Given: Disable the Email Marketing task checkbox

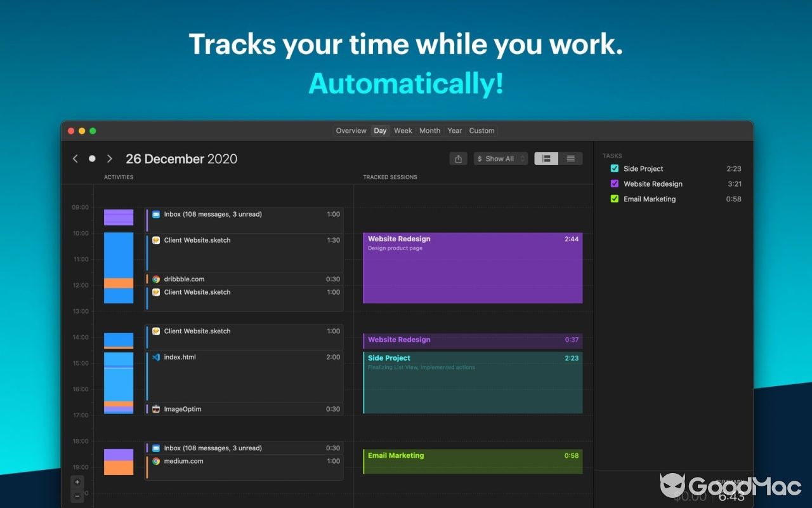Looking at the screenshot, I should 614,199.
